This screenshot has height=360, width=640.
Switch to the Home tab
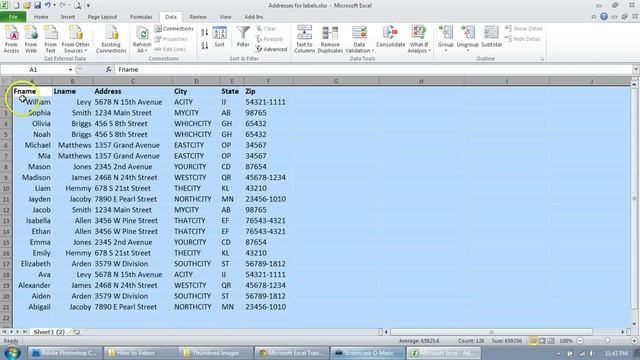click(41, 17)
